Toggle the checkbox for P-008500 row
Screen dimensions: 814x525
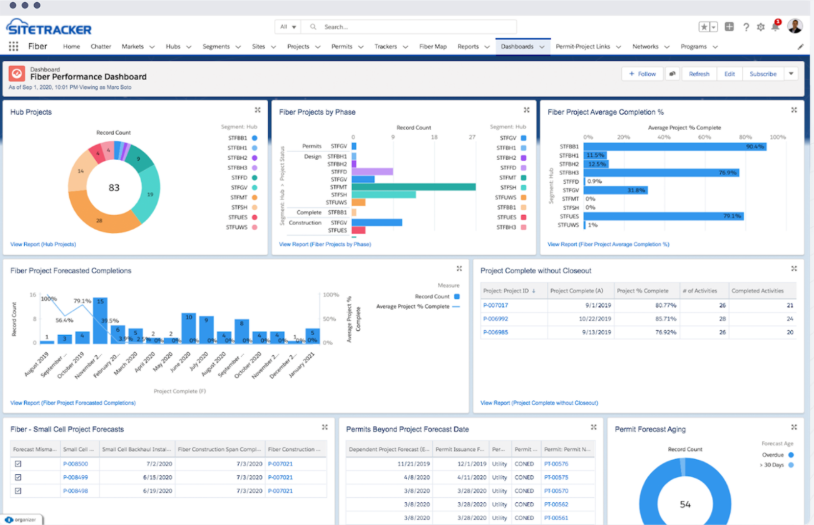click(x=18, y=464)
